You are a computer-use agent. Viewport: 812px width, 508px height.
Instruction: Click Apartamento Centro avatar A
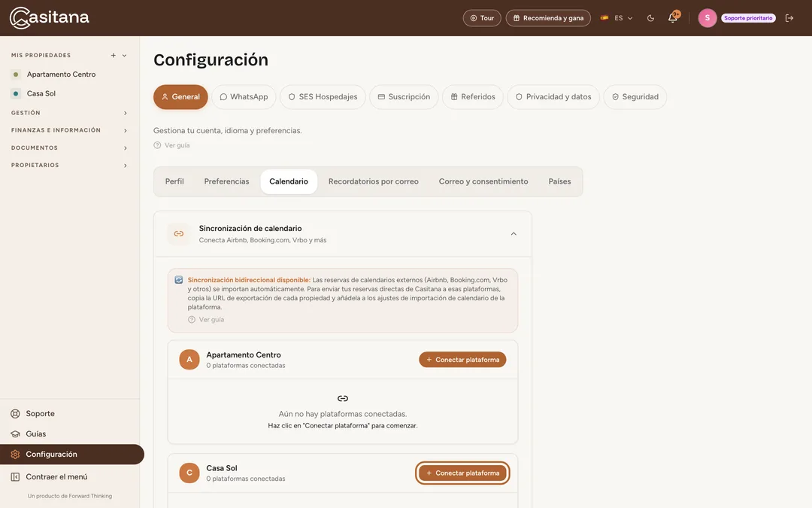click(x=189, y=360)
